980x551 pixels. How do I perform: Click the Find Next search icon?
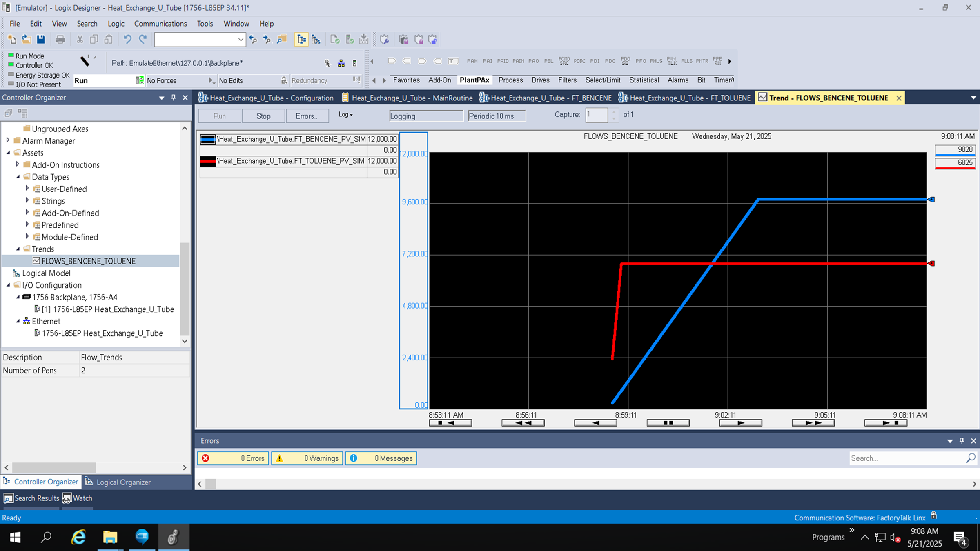pos(267,40)
